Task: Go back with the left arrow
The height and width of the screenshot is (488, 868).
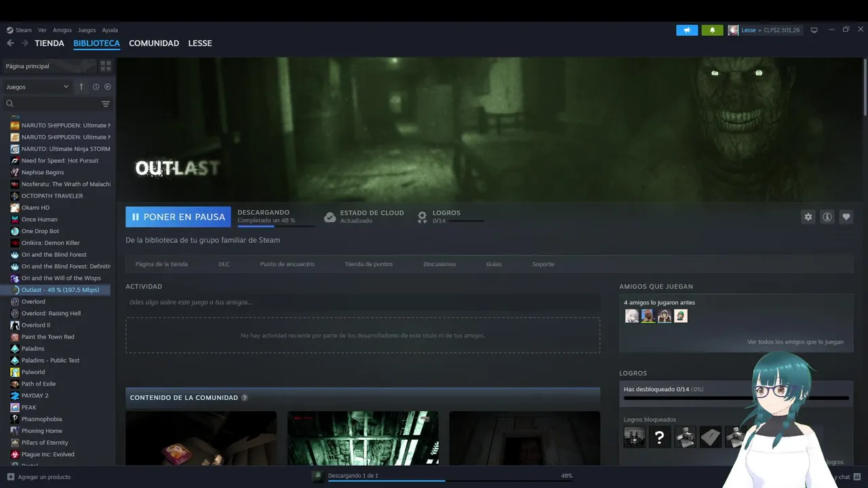Action: (10, 43)
